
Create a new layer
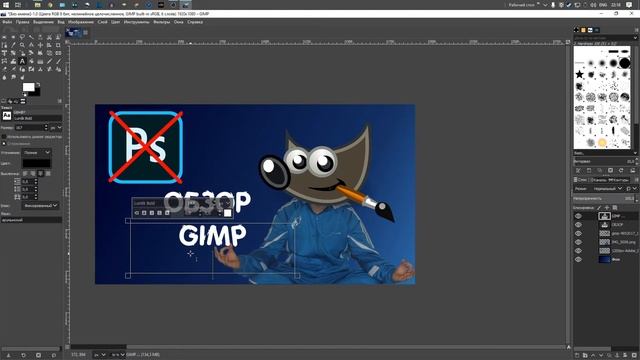577,356
